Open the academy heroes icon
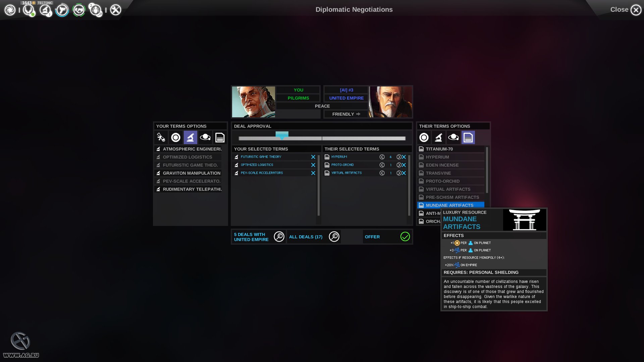 [96, 10]
